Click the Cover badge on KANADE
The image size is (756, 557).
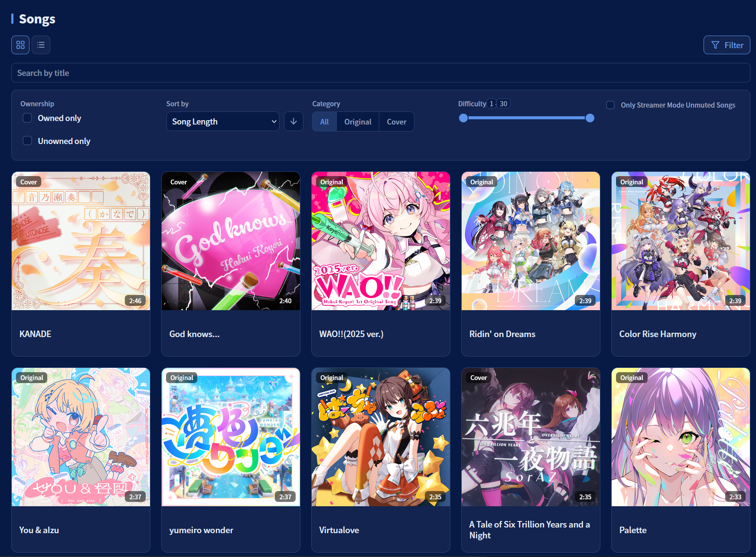click(29, 182)
